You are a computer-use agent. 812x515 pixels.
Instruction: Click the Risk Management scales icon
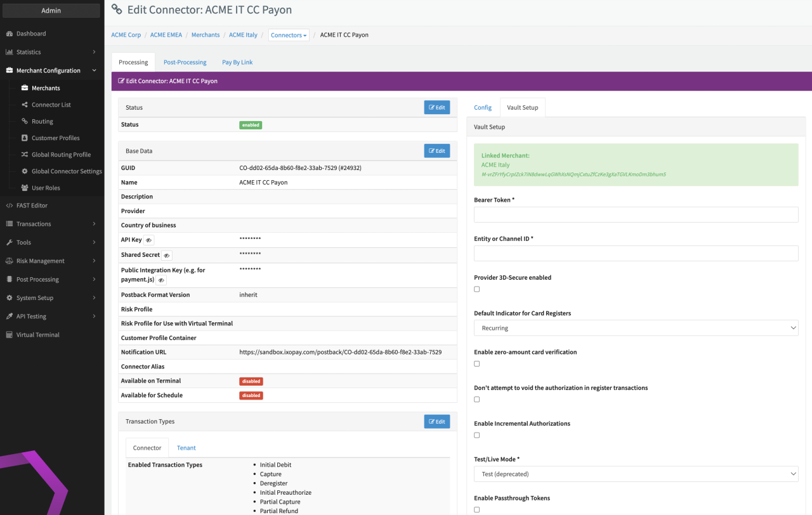[x=10, y=261]
